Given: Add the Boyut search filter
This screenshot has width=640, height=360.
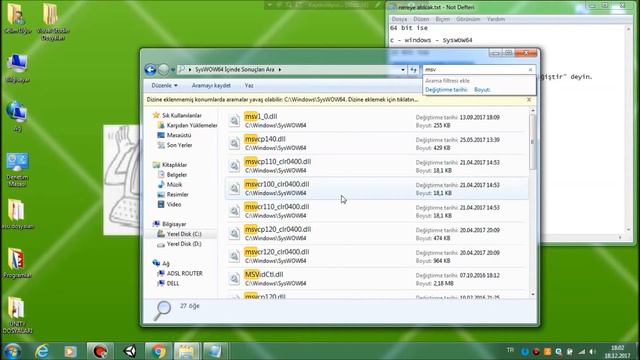Looking at the screenshot, I should pos(482,90).
